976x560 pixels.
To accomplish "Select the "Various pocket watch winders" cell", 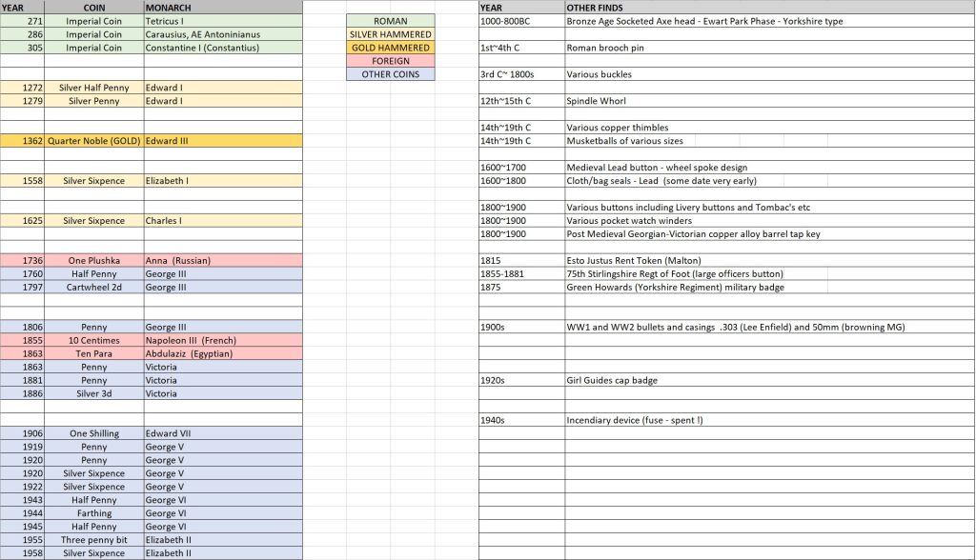I will [x=770, y=220].
